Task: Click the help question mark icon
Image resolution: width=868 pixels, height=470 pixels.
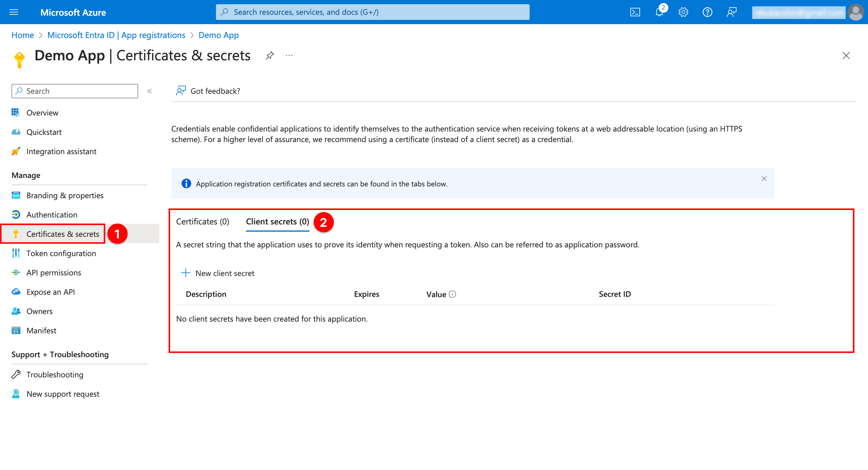Action: coord(707,12)
